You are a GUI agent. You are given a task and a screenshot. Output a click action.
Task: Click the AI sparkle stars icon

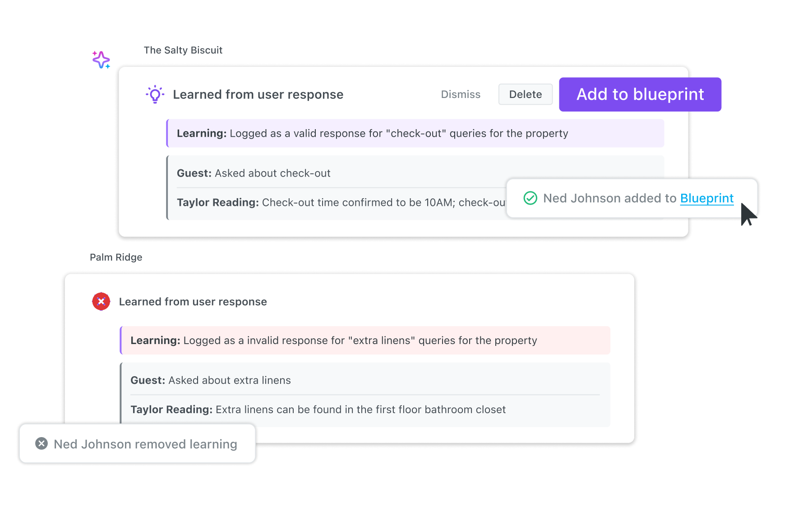[101, 60]
